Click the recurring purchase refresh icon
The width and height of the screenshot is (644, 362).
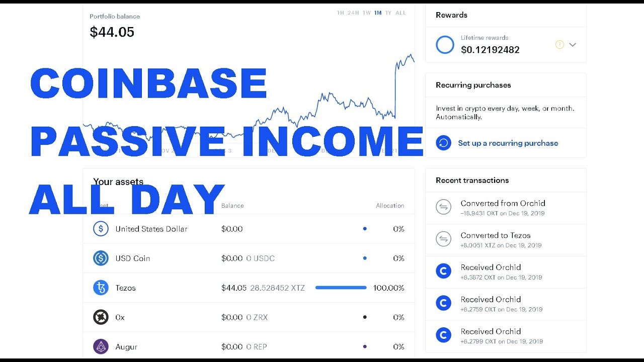443,143
